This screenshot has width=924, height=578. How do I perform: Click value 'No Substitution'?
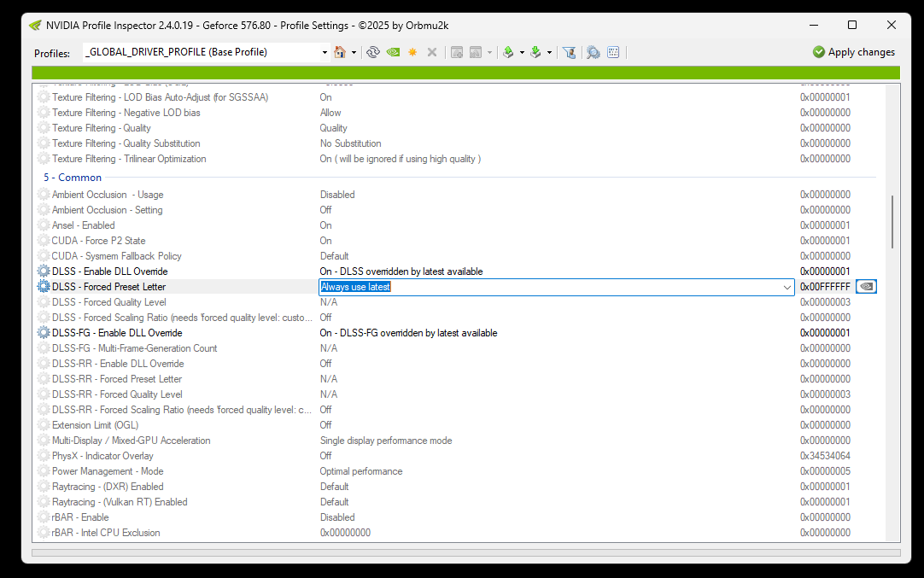pyautogui.click(x=351, y=143)
